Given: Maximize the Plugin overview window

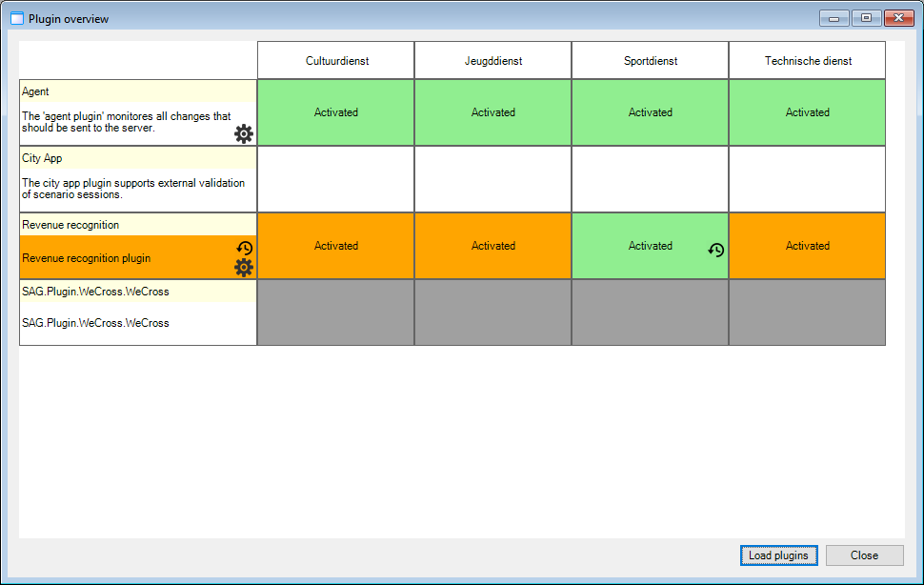Looking at the screenshot, I should coord(866,18).
